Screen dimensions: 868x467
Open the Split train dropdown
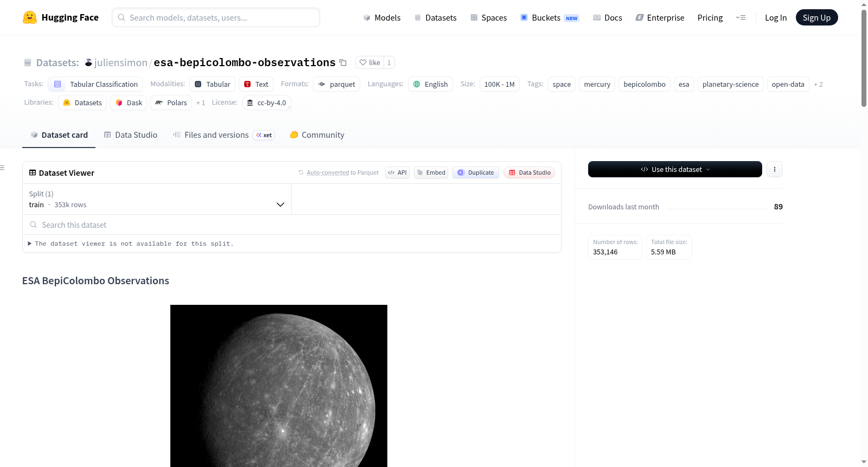click(157, 199)
